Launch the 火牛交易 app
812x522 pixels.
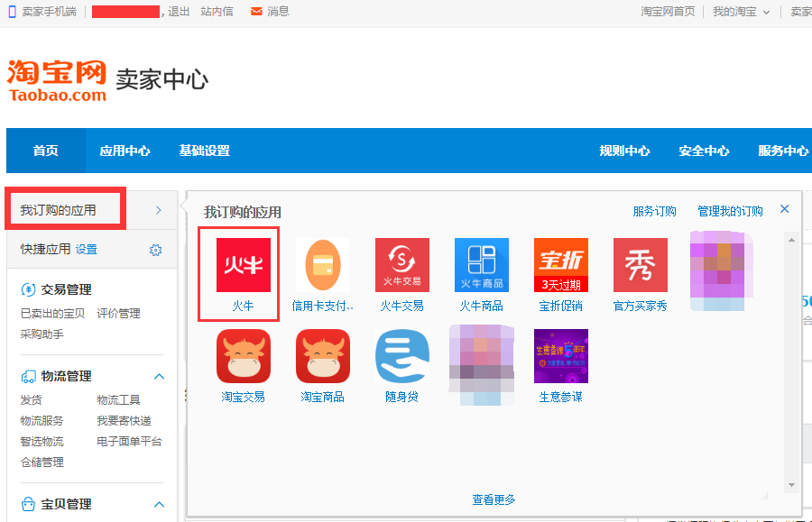point(401,266)
